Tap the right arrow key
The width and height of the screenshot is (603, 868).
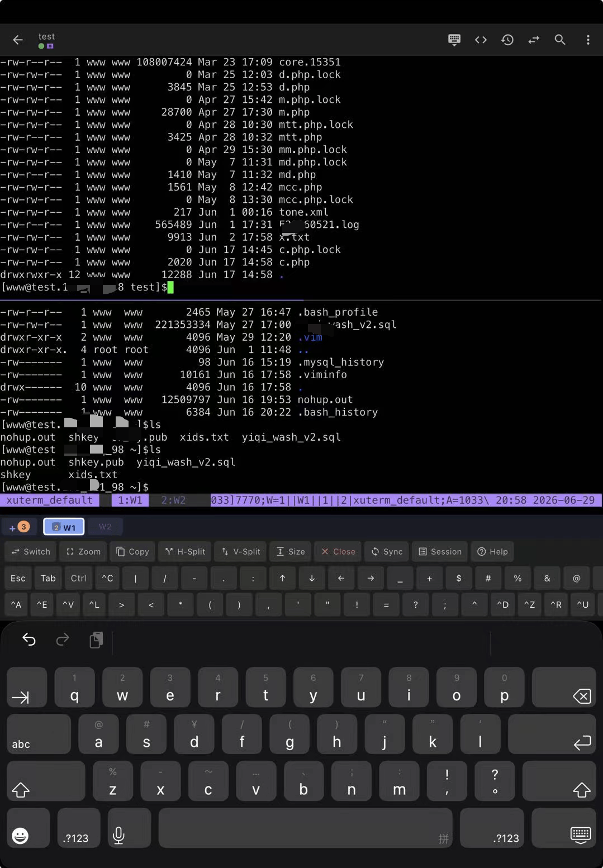pyautogui.click(x=371, y=578)
